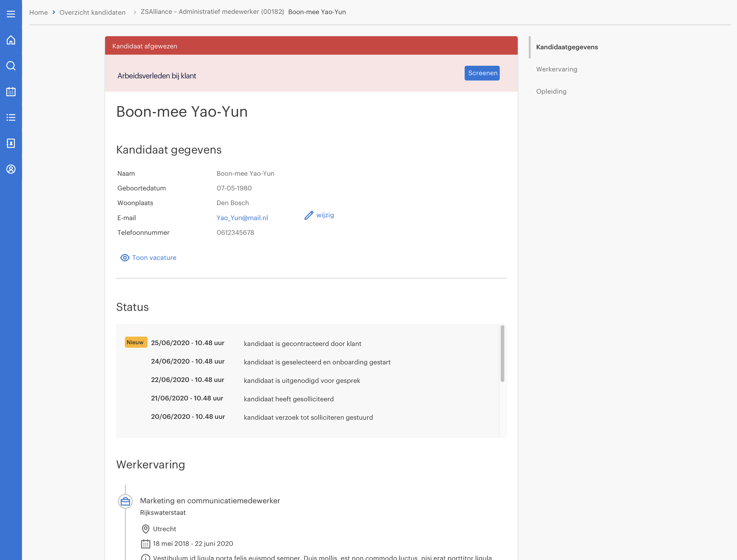Click the pencil icon next to wijzig

[309, 215]
